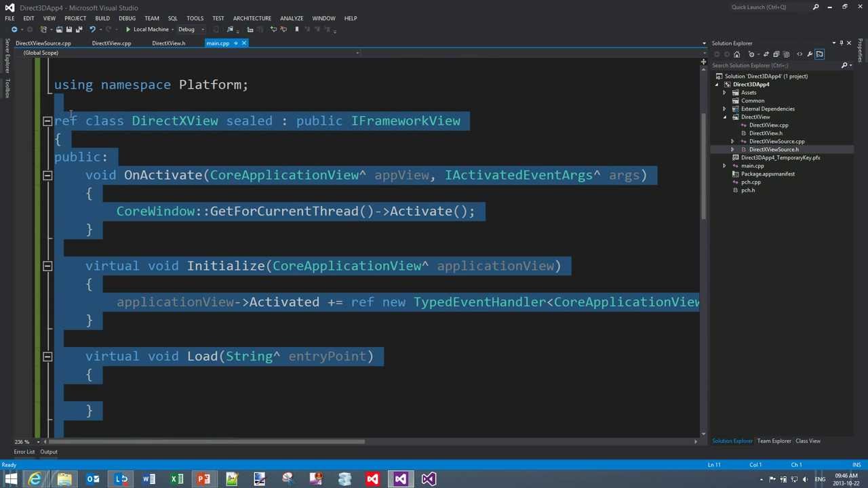Expand main.cpp node in Solution Explorer
The image size is (868, 488).
tap(724, 165)
